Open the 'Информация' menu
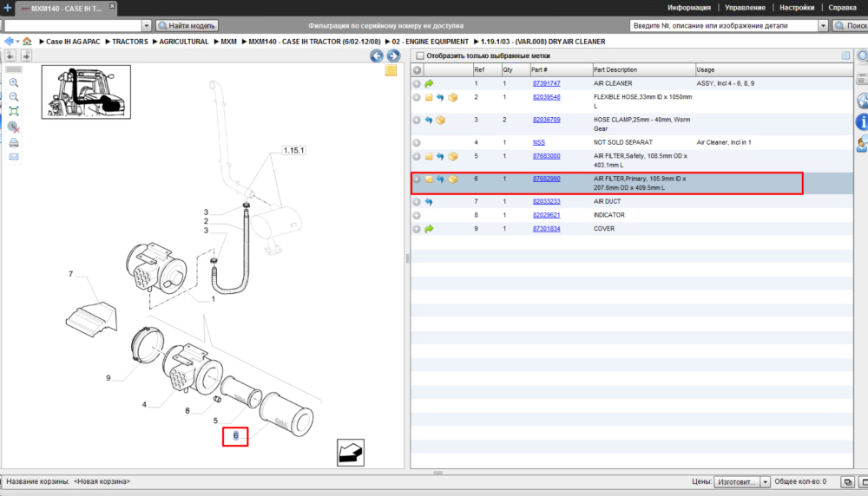 pyautogui.click(x=688, y=8)
